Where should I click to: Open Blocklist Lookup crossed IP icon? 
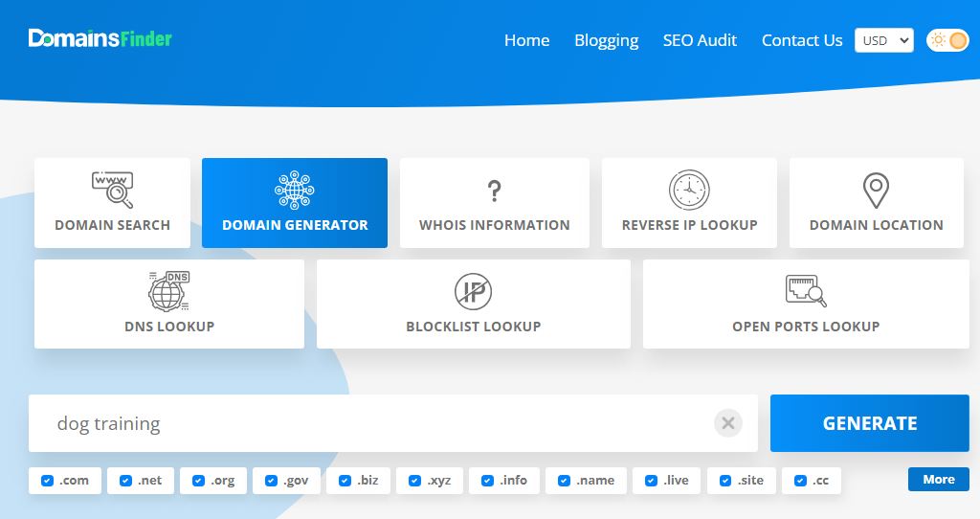(x=473, y=291)
